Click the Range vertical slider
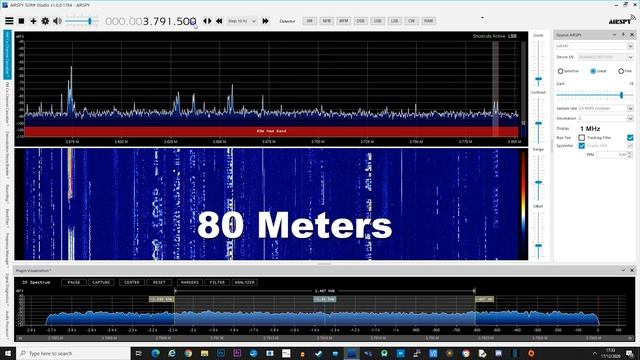 click(x=538, y=177)
